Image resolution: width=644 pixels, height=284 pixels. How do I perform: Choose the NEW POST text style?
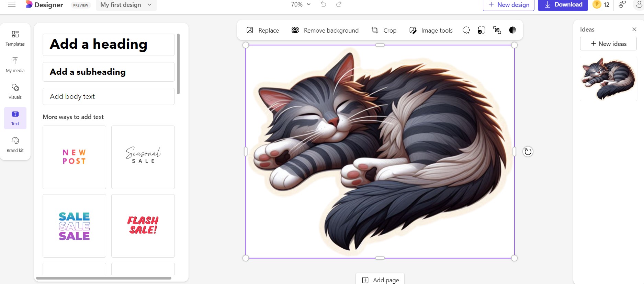pyautogui.click(x=74, y=157)
